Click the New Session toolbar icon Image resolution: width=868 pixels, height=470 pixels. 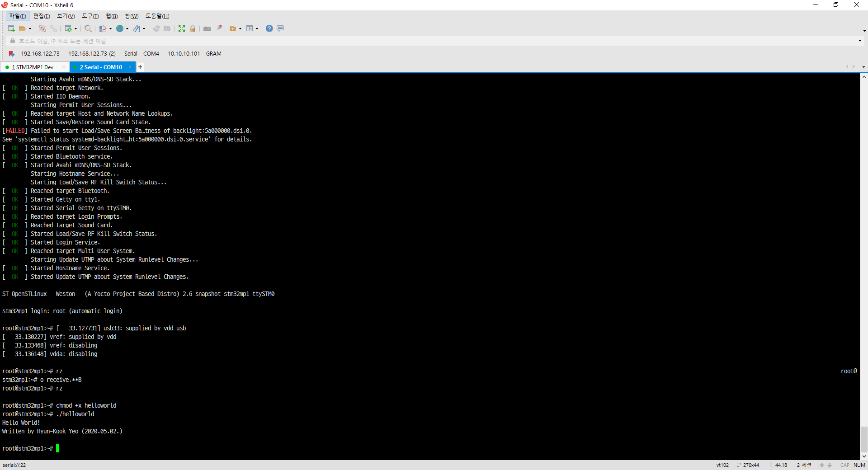pos(11,28)
